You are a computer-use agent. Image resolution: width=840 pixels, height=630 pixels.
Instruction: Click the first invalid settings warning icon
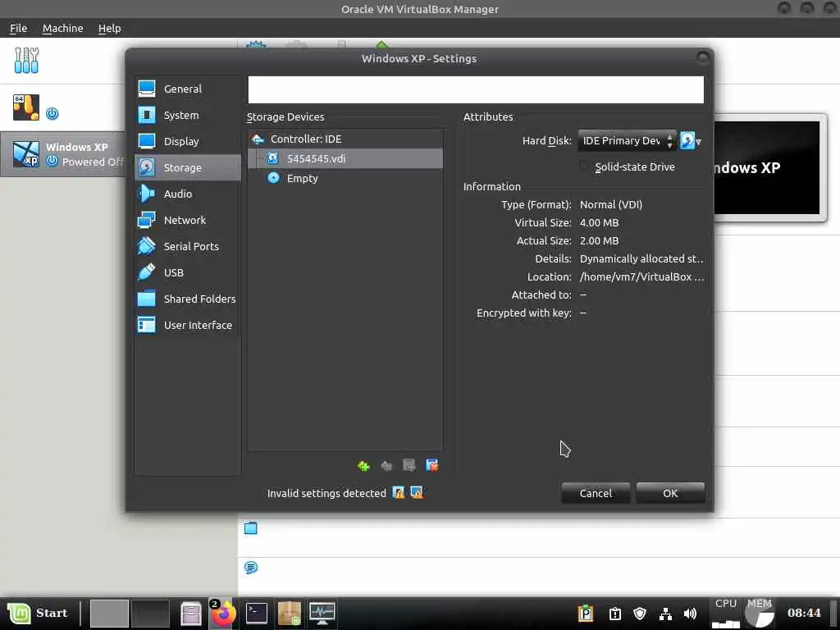(399, 492)
